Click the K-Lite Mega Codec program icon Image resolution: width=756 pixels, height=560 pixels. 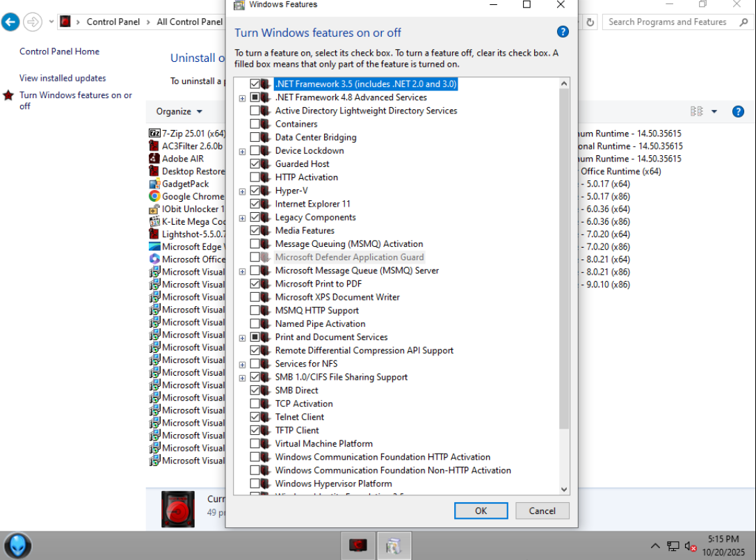click(x=154, y=221)
